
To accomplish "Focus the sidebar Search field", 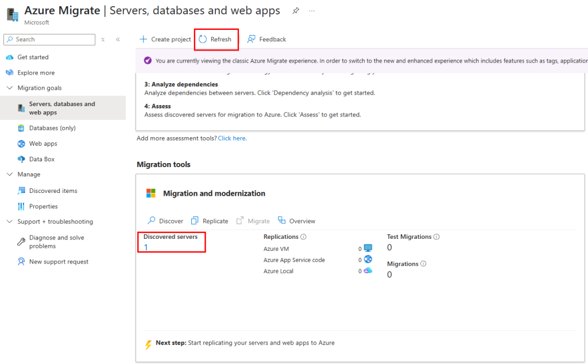I will point(49,40).
